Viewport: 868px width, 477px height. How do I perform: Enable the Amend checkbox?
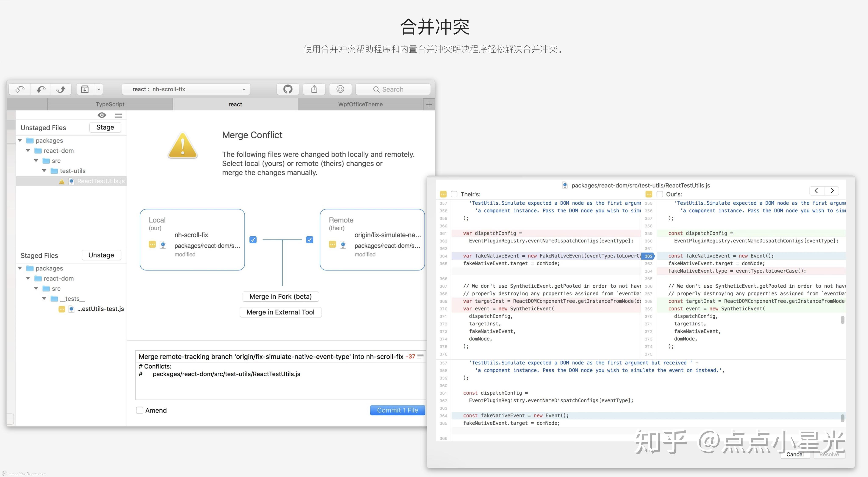click(x=139, y=410)
